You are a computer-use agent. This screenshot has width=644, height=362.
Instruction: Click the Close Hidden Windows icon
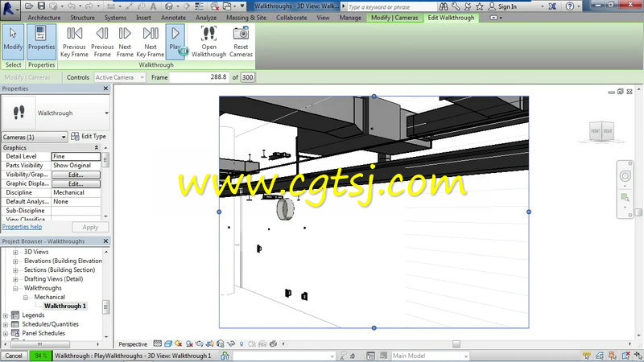[x=214, y=6]
